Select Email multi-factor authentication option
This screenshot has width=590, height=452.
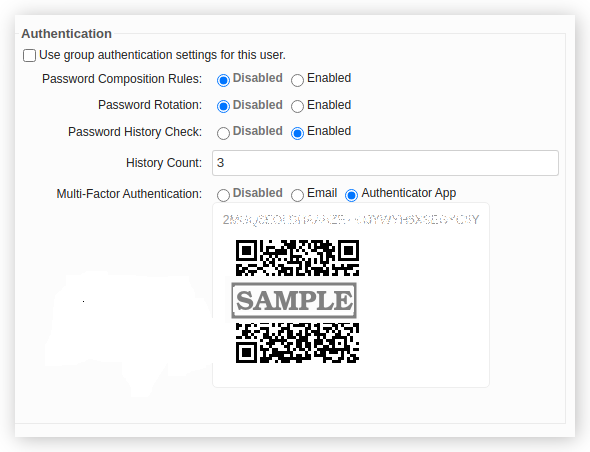pyautogui.click(x=297, y=195)
